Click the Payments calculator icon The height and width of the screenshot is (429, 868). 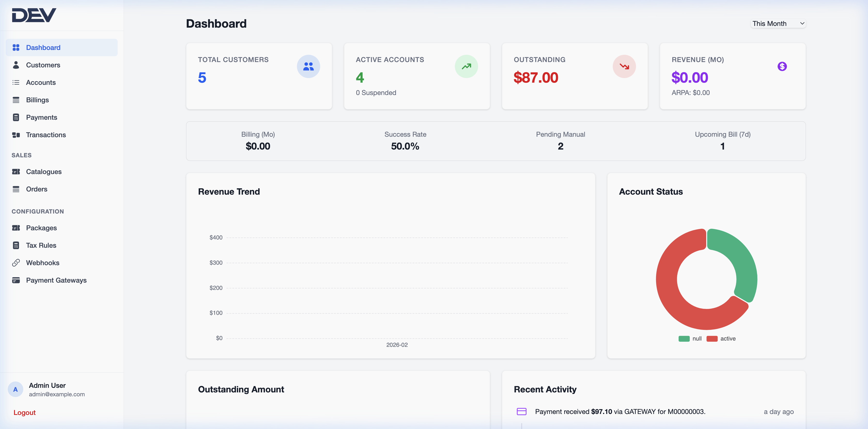coord(16,117)
